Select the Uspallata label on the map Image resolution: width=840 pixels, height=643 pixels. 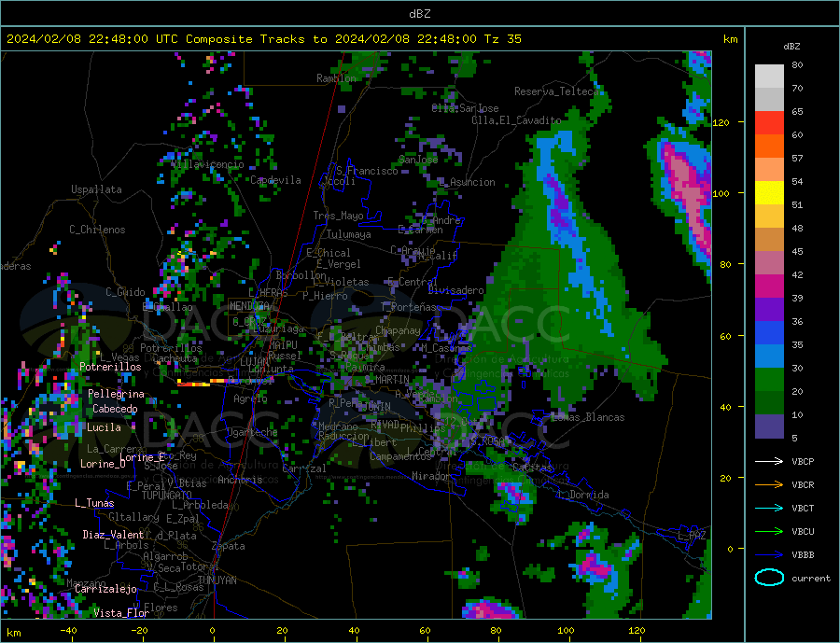[96, 189]
